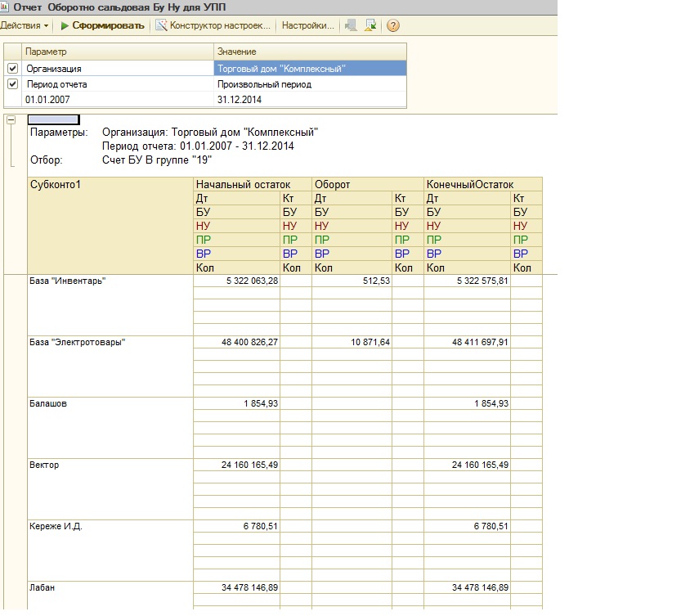Uncheck the Организация parameter checkbox
681x616 pixels.
[12, 69]
